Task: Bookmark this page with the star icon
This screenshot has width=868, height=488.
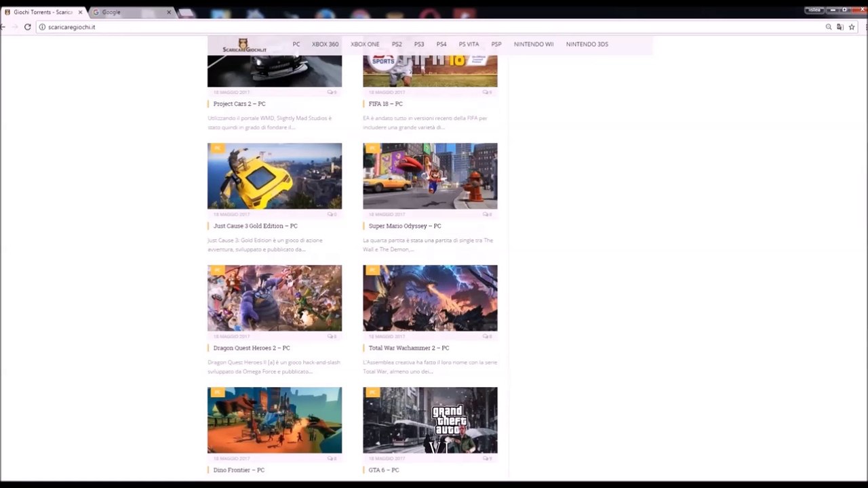Action: pos(852,27)
